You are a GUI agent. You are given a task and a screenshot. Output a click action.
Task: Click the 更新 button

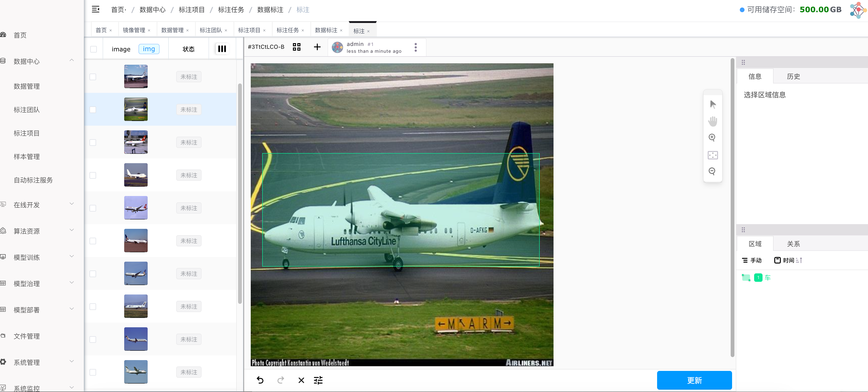tap(694, 380)
